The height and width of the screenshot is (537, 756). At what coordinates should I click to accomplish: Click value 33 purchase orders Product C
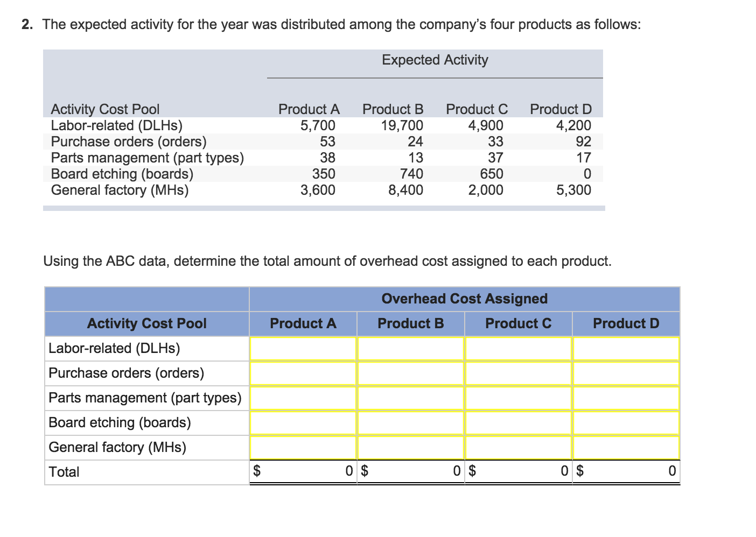click(x=495, y=142)
